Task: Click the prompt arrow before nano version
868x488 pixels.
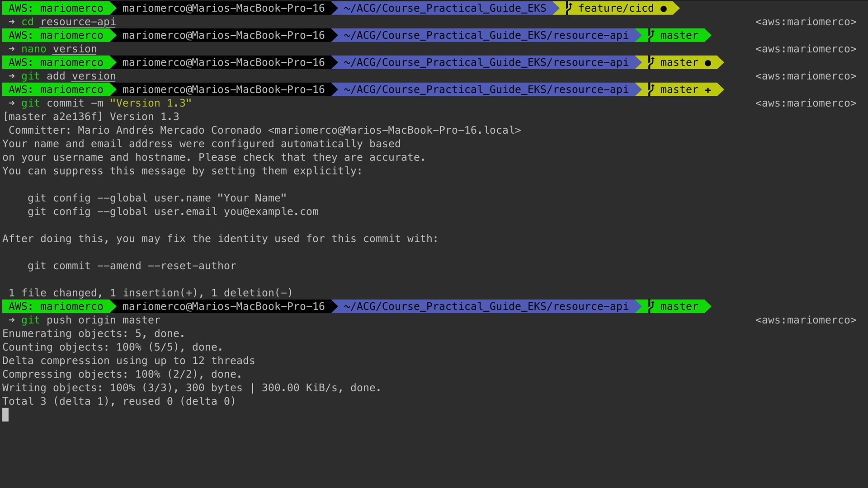Action: pos(11,49)
